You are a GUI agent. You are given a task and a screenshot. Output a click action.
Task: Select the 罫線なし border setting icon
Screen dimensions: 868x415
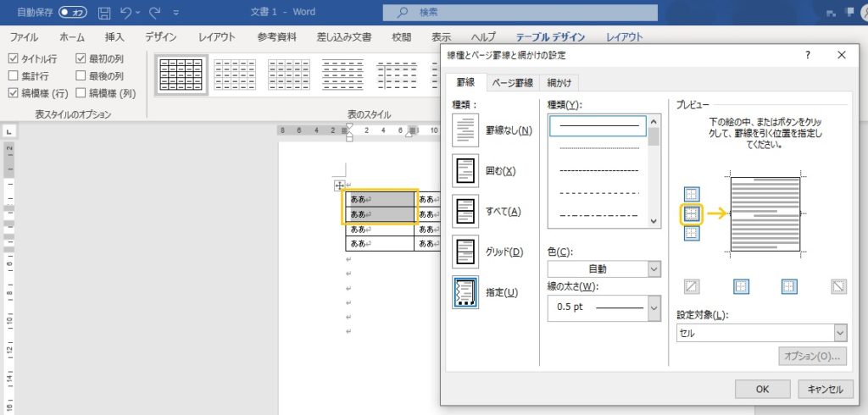(x=467, y=130)
